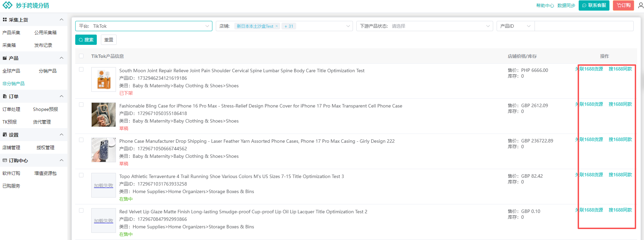Click 关联1688货源 for Topo Athletic shoe

[x=589, y=175]
